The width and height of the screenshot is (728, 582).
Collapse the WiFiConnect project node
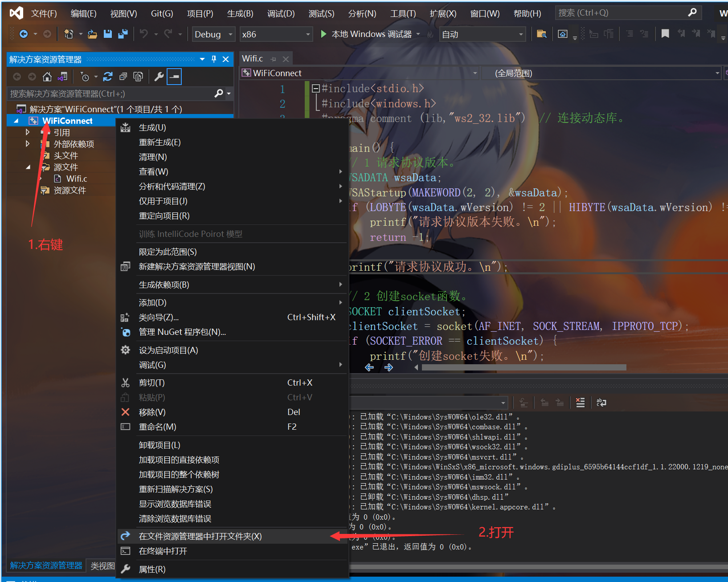coord(16,121)
